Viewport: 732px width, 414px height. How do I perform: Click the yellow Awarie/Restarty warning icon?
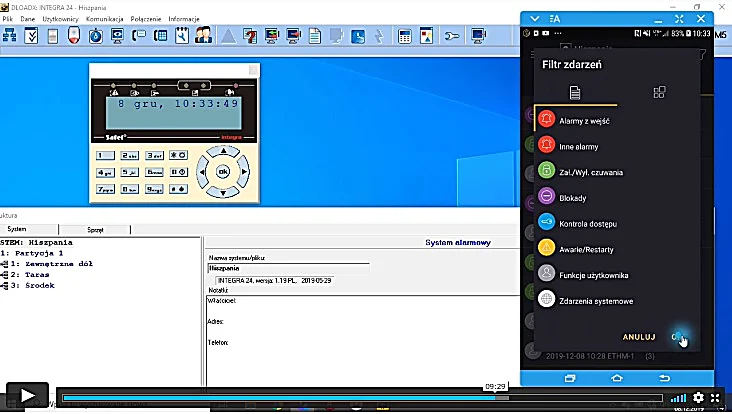pyautogui.click(x=546, y=247)
